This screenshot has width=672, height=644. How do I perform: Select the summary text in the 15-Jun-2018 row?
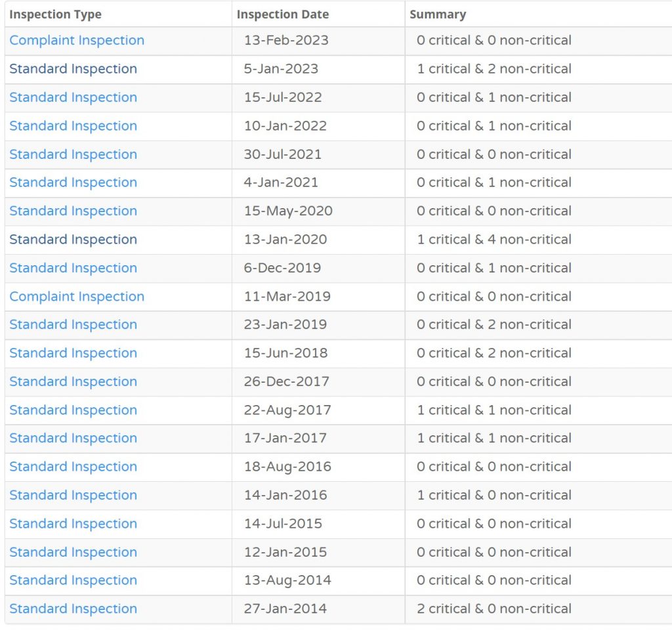[x=494, y=353]
